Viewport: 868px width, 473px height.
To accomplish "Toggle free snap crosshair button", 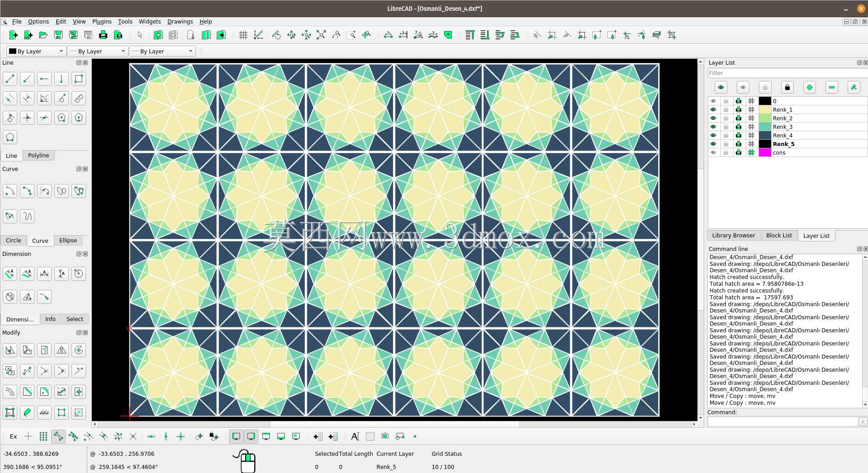I will click(28, 436).
